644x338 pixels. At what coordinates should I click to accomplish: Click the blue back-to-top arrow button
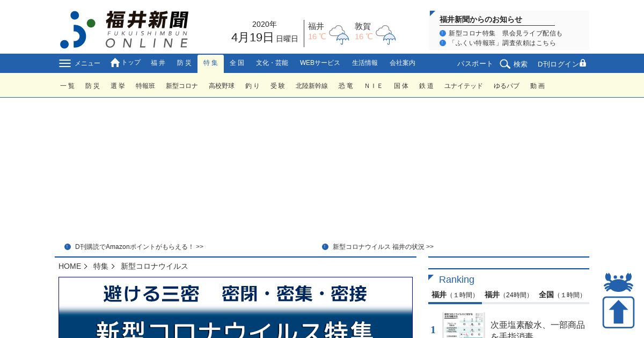click(618, 312)
